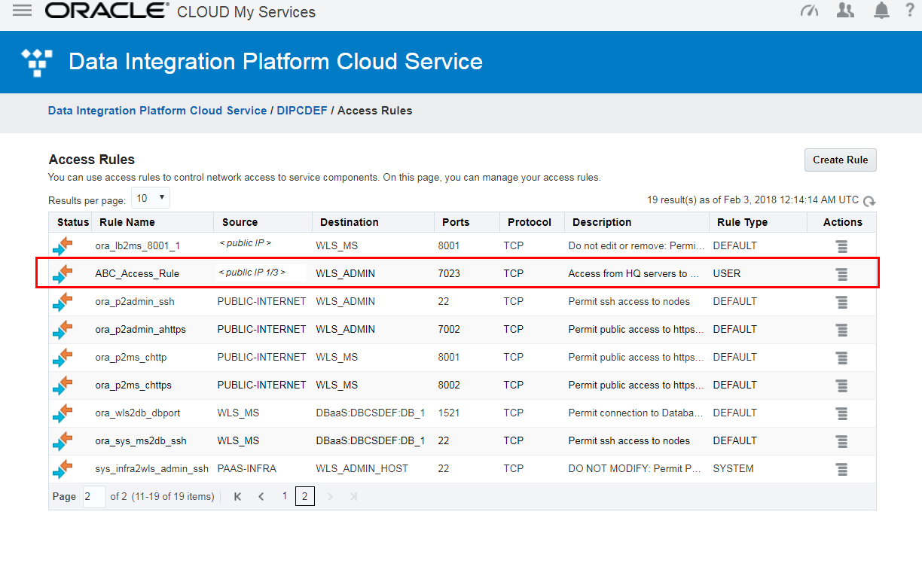
Task: Open the hamburger navigation menu
Action: tap(23, 11)
